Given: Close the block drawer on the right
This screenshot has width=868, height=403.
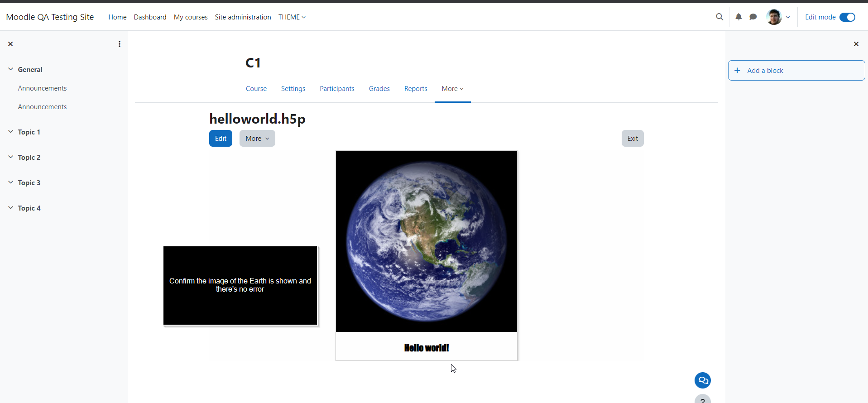Looking at the screenshot, I should 856,44.
